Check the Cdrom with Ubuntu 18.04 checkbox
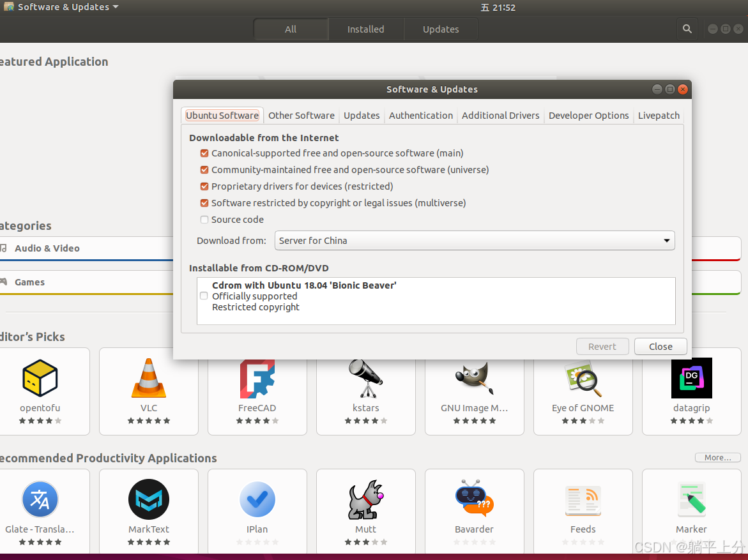748x560 pixels. (x=204, y=296)
